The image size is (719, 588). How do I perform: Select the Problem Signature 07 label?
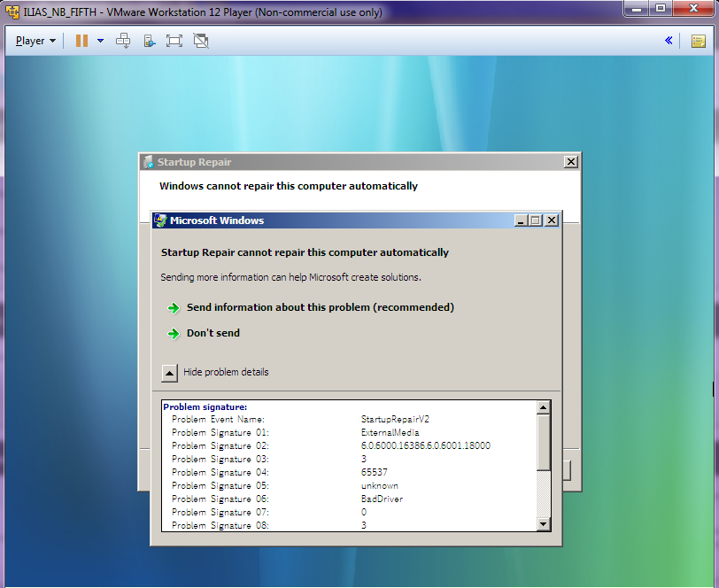pyautogui.click(x=220, y=512)
